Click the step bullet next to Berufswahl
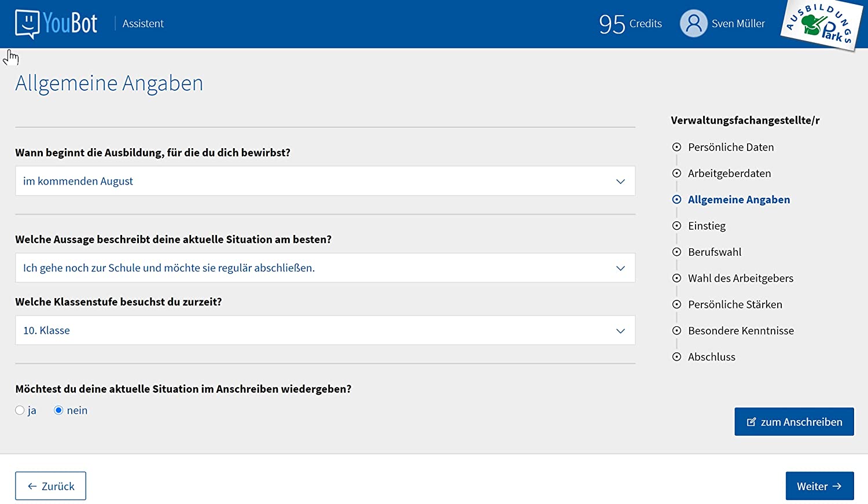 point(676,252)
